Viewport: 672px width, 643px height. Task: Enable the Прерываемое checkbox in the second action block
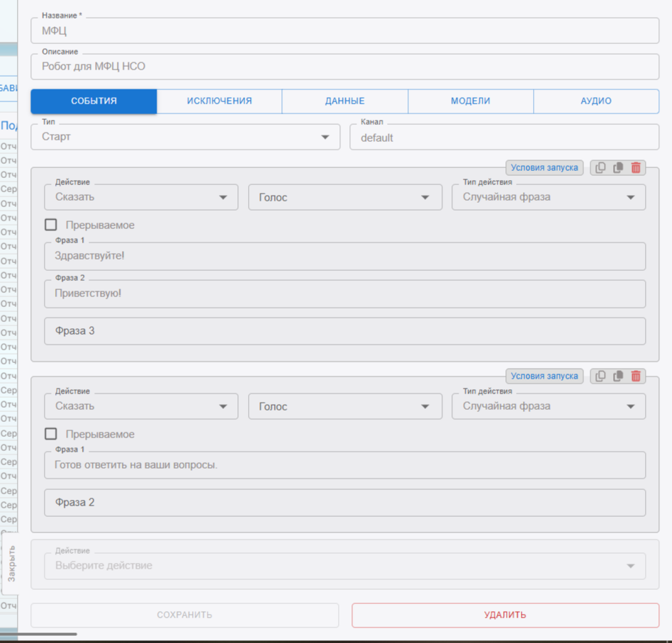[51, 434]
